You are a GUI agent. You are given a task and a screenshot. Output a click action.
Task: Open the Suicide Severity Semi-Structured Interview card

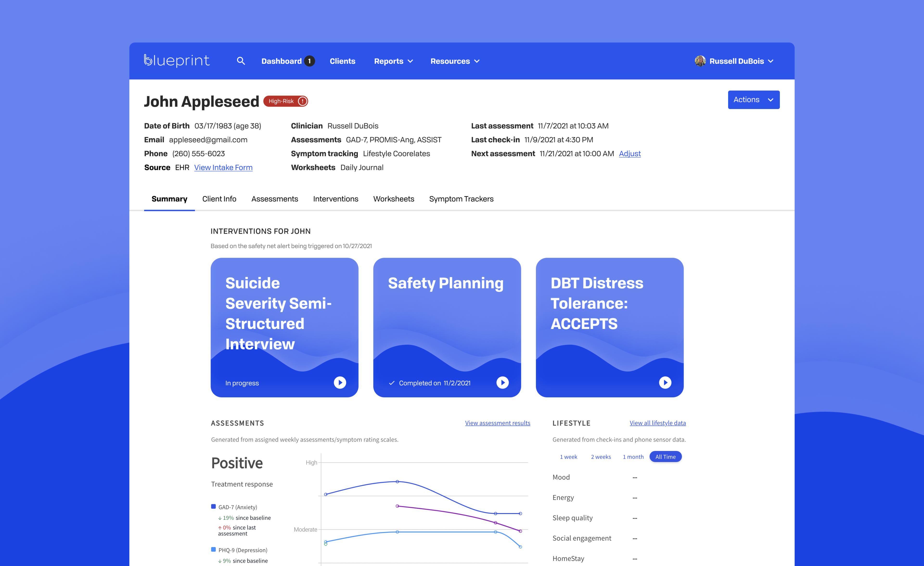click(284, 327)
